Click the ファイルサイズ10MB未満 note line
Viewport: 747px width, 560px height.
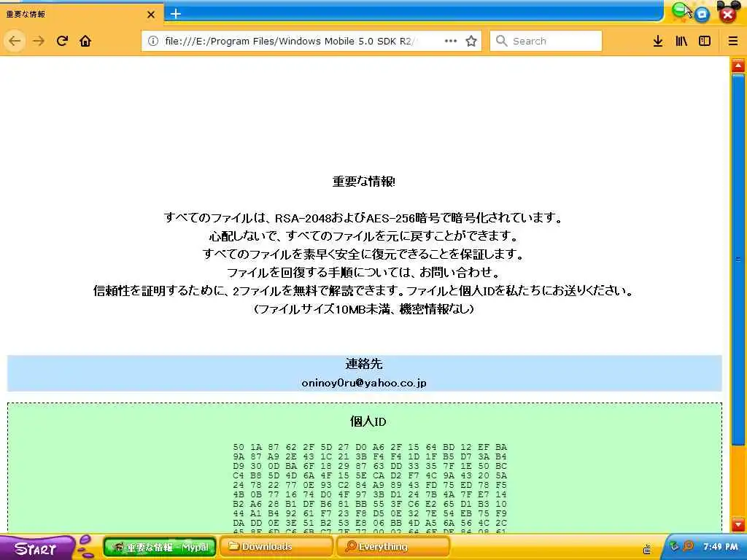(x=364, y=309)
